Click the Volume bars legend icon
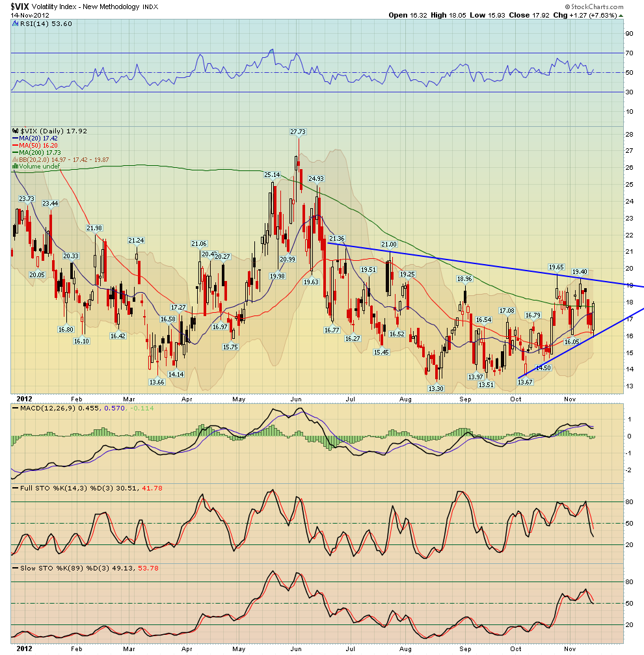Viewport: 644px width, 655px height. click(x=15, y=167)
